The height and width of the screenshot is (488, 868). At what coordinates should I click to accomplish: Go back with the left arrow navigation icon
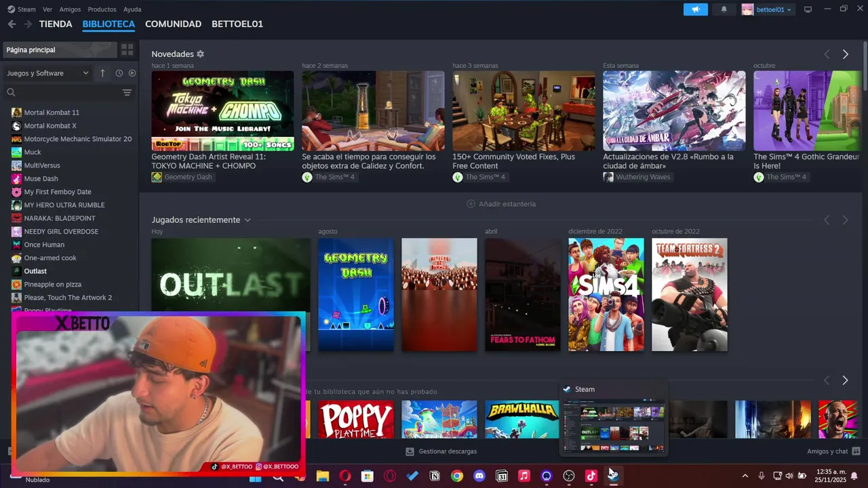point(12,24)
